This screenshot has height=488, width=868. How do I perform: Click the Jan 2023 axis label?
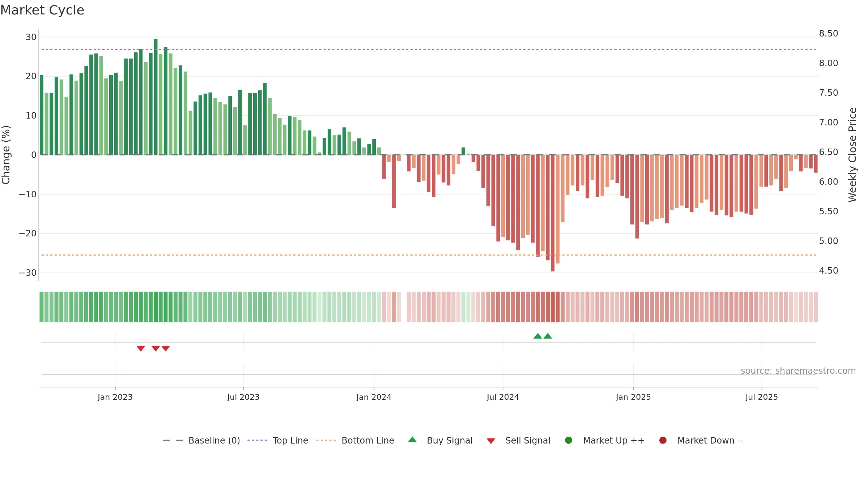coord(115,397)
